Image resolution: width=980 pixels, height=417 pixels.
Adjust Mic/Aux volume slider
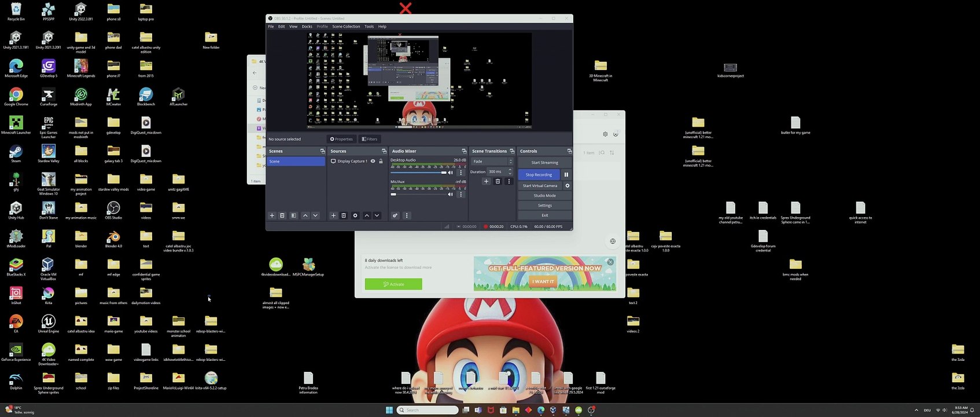[x=418, y=194]
